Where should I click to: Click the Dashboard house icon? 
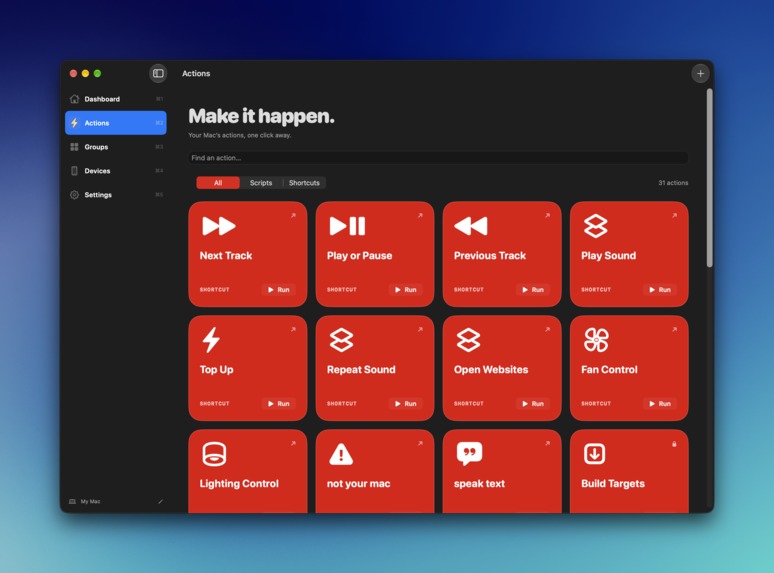(75, 99)
